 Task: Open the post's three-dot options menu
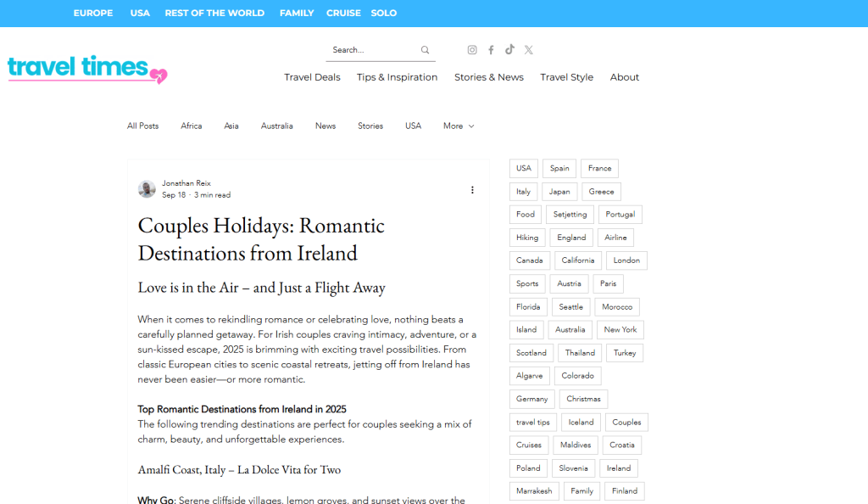click(x=472, y=190)
